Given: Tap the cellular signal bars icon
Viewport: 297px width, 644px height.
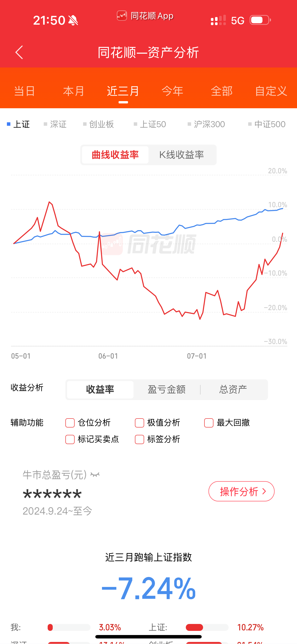Looking at the screenshot, I should 218,20.
